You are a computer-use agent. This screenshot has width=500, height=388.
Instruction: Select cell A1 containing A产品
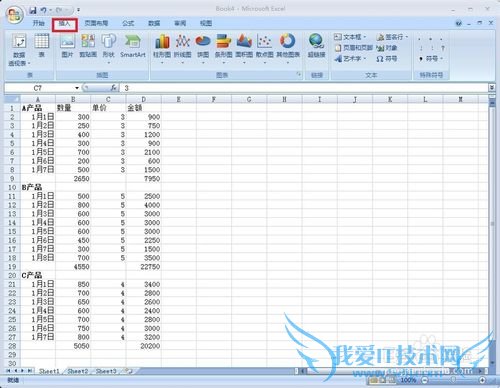(x=38, y=108)
